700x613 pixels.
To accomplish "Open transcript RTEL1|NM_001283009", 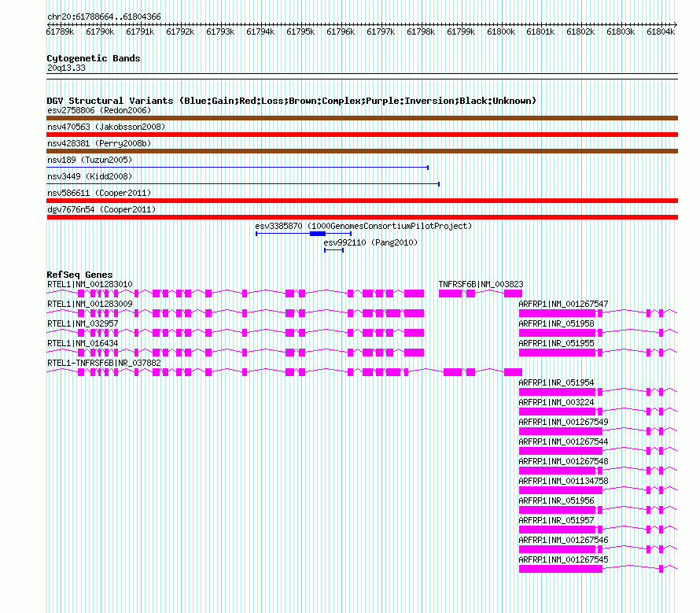I will pos(90,304).
